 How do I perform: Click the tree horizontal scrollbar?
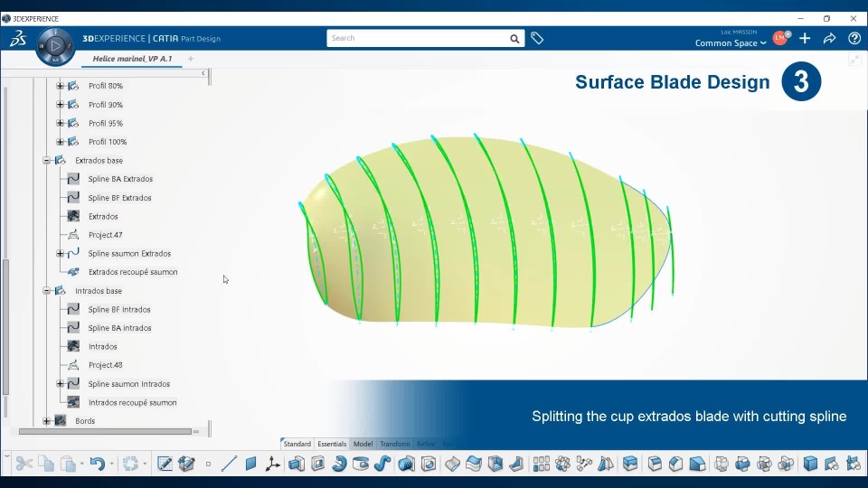[105, 431]
